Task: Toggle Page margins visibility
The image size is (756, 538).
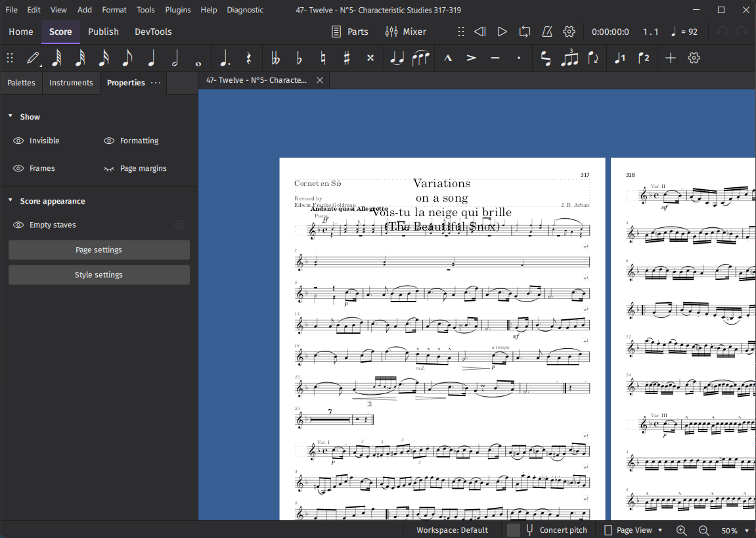Action: coord(109,168)
